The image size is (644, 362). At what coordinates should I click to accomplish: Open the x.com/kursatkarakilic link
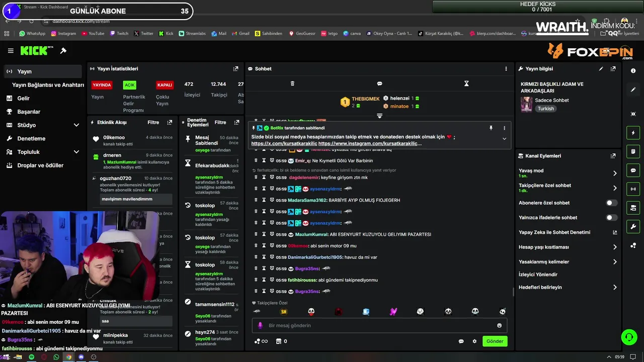[284, 143]
